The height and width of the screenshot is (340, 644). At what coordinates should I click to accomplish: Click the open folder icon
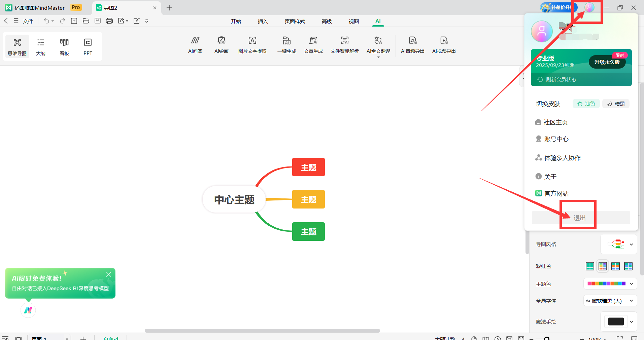click(86, 21)
